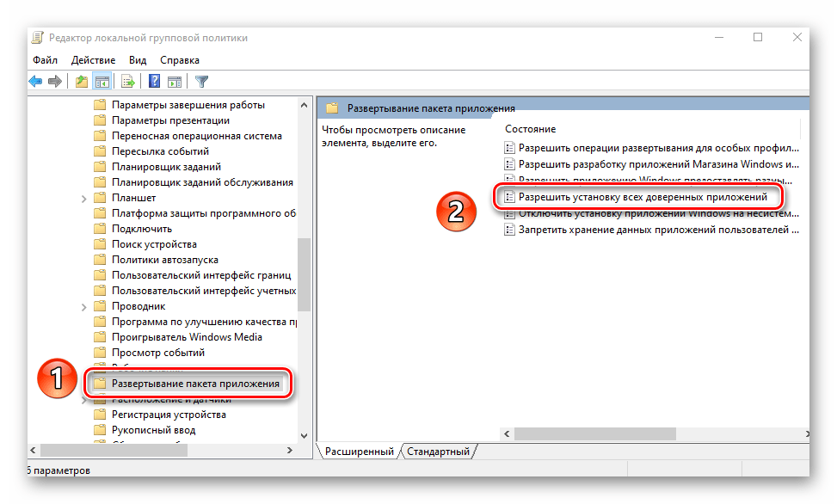Click the tree pane scroll-down arrow
837x504 pixels.
(x=304, y=436)
